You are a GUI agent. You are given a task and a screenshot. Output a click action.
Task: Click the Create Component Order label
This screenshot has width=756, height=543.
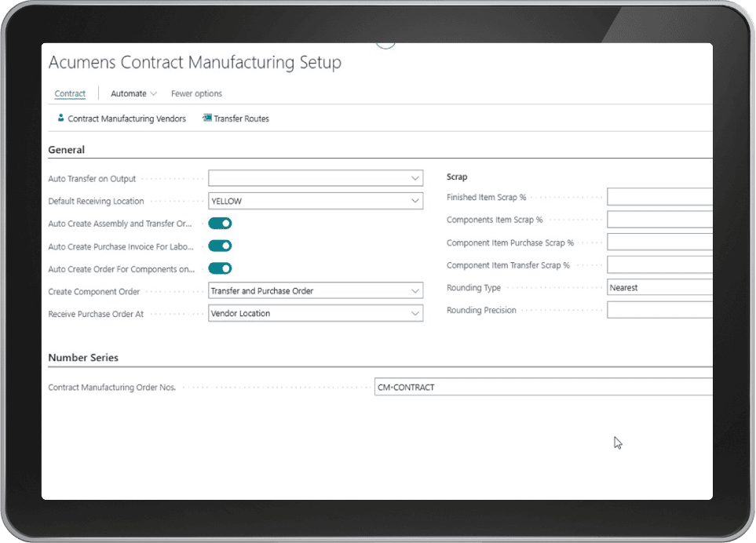94,291
